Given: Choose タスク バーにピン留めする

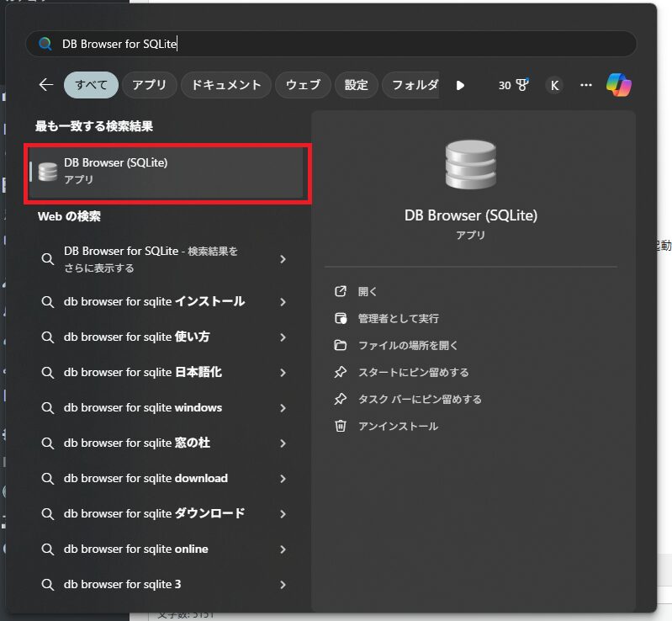Looking at the screenshot, I should click(420, 400).
